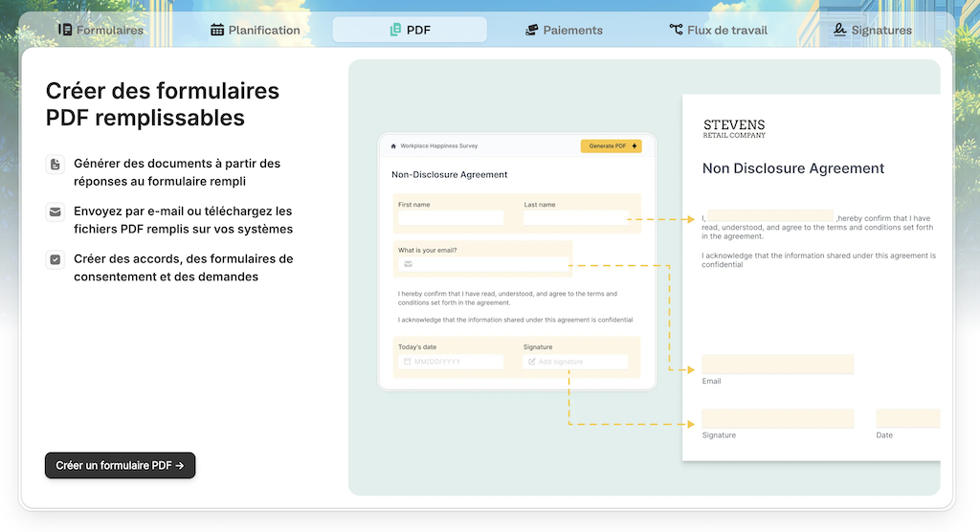The image size is (980, 532).
Task: Click the Flux de travail icon
Action: point(677,30)
